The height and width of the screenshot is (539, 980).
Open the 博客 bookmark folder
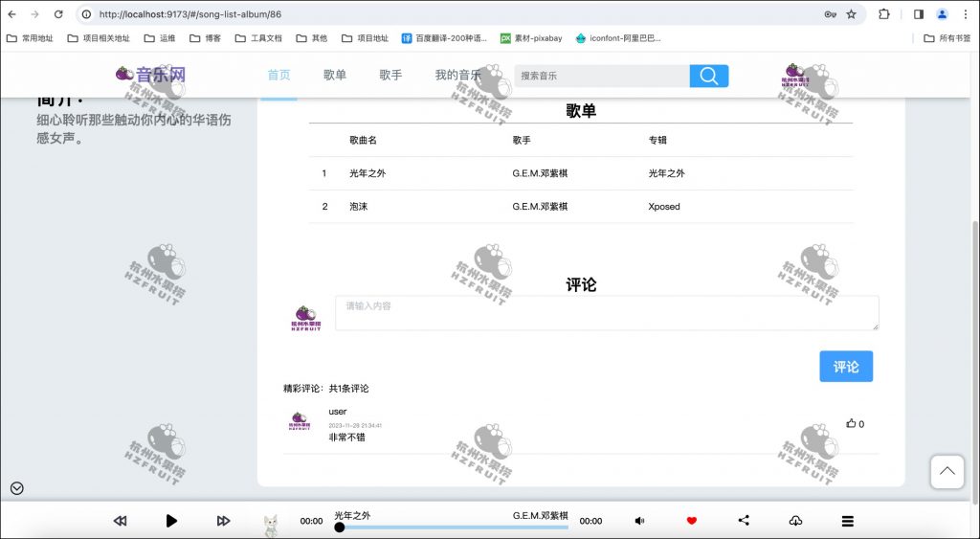click(206, 38)
